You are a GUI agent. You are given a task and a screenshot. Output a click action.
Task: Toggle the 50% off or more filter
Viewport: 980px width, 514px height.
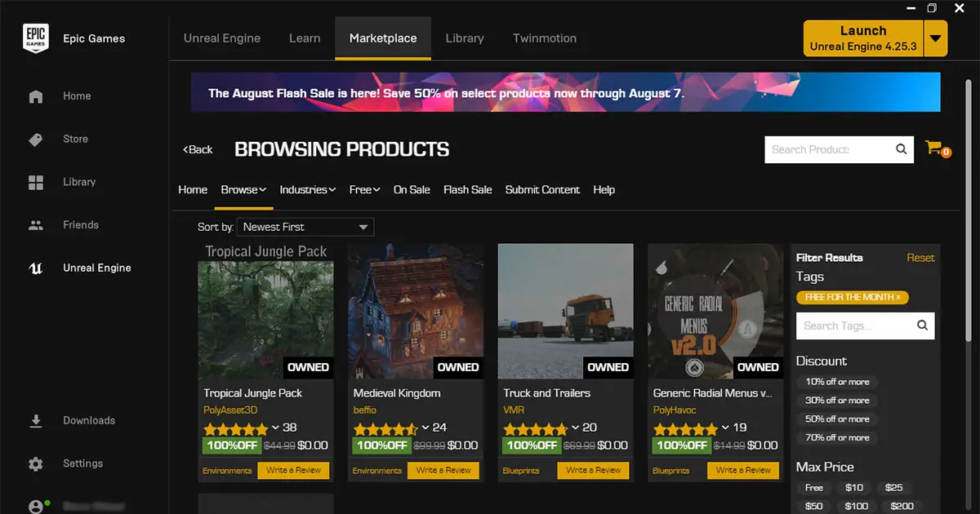[x=837, y=419]
